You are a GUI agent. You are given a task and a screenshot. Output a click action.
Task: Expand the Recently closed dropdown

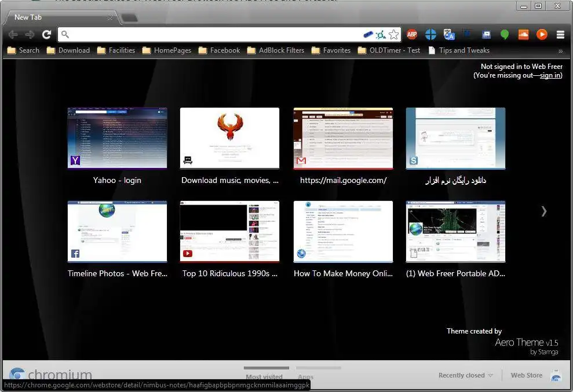point(466,375)
